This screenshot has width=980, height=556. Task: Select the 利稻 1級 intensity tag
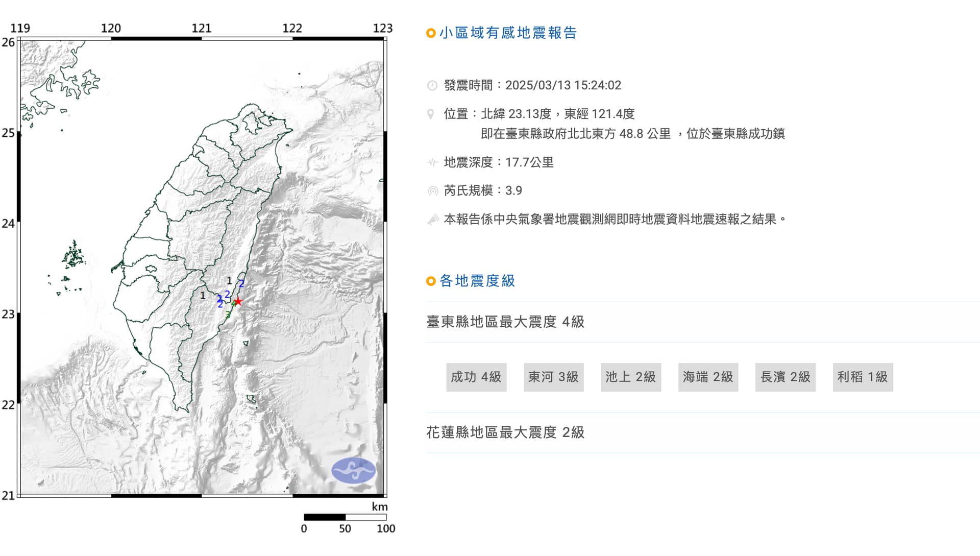(863, 377)
